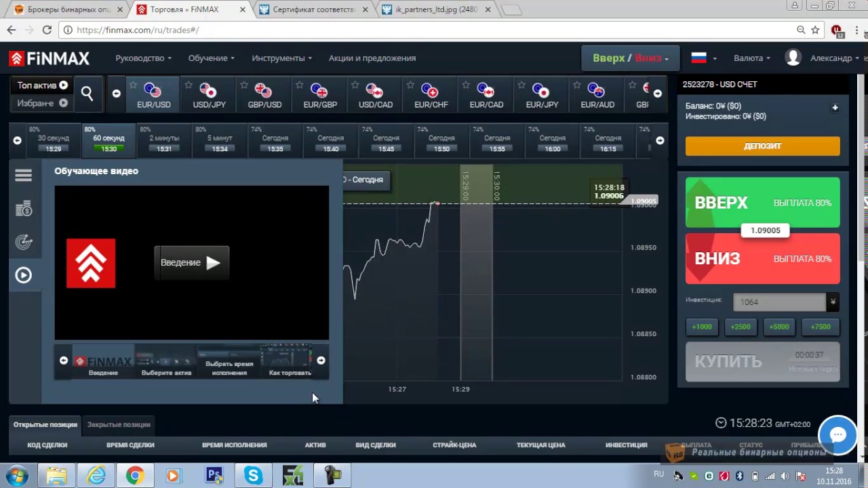The image size is (868, 488).
Task: Click the FiNMAX logo
Action: [x=49, y=58]
